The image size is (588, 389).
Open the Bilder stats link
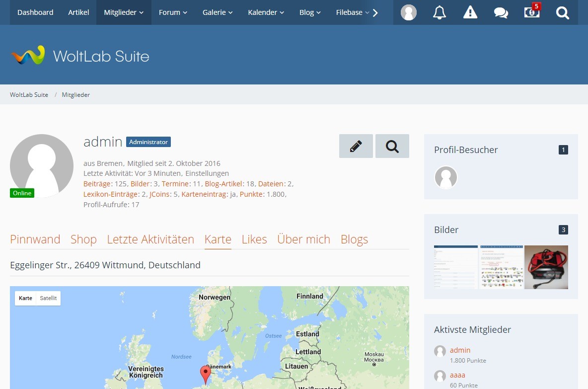pyautogui.click(x=140, y=184)
